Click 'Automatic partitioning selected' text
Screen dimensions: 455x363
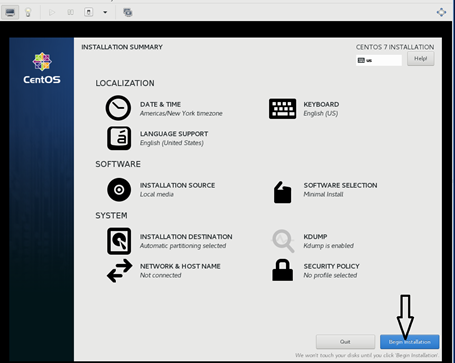click(183, 246)
